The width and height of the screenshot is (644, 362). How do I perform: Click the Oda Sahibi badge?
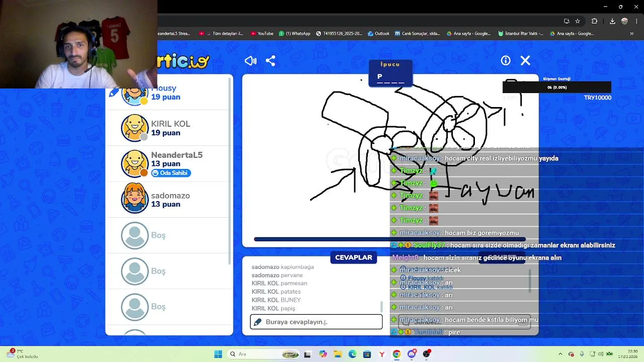[x=171, y=173]
